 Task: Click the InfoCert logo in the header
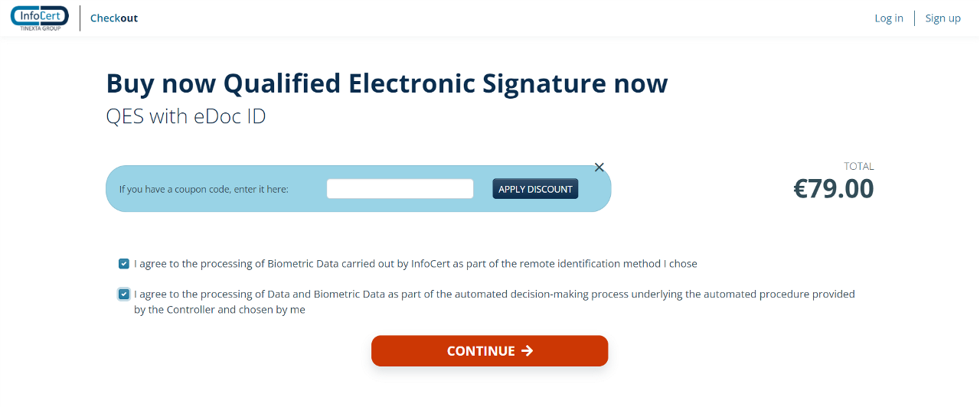point(40,15)
